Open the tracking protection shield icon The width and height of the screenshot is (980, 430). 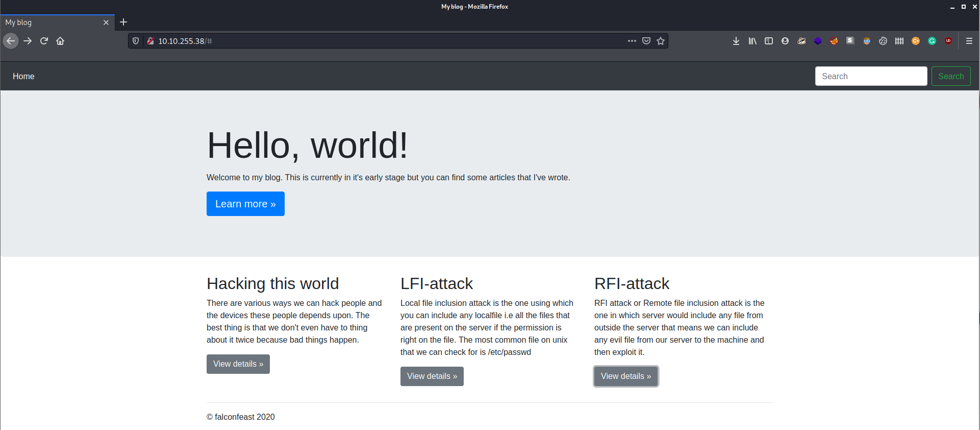coord(136,41)
